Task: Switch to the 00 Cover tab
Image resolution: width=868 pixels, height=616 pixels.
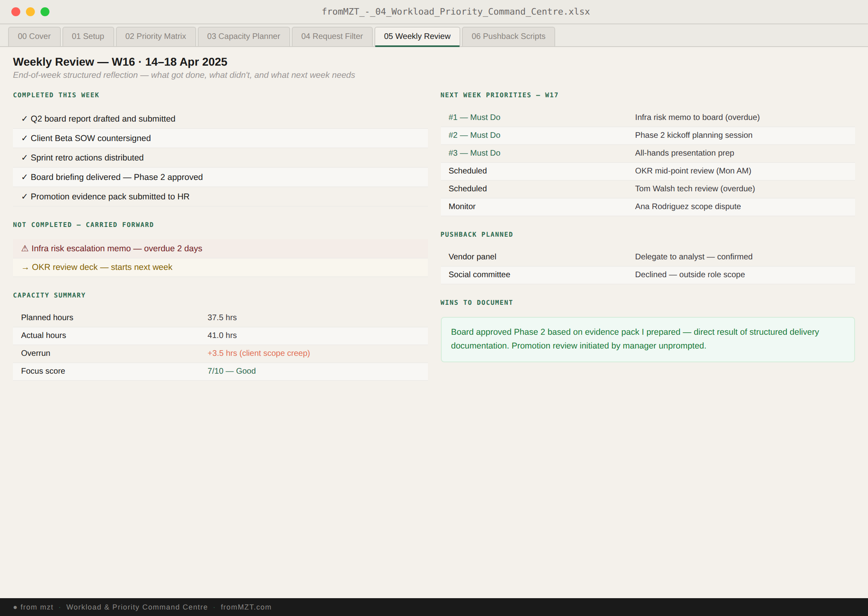Action: pyautogui.click(x=34, y=36)
